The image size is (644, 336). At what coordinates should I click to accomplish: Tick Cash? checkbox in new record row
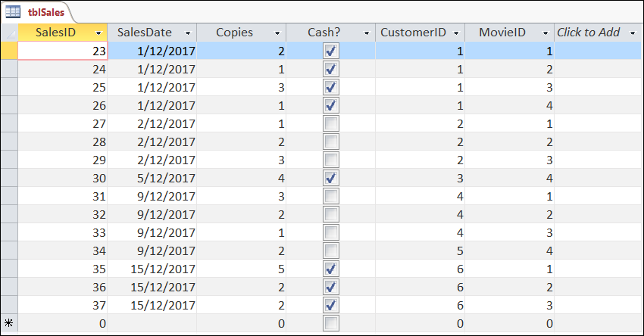tap(330, 323)
